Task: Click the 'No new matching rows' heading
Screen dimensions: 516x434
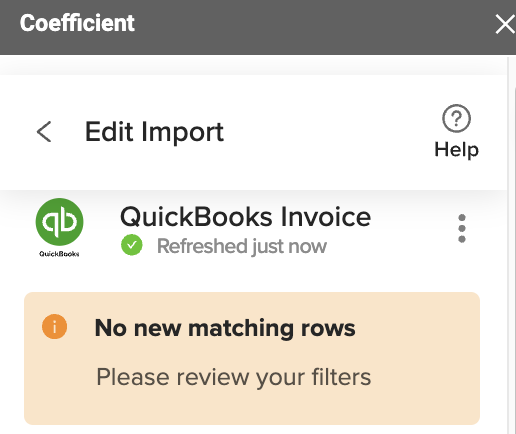Action: point(225,328)
